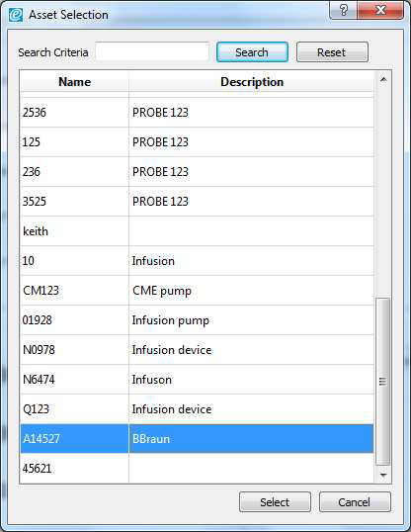Select the Q123 Infusion device row
411x532 pixels.
(197, 409)
